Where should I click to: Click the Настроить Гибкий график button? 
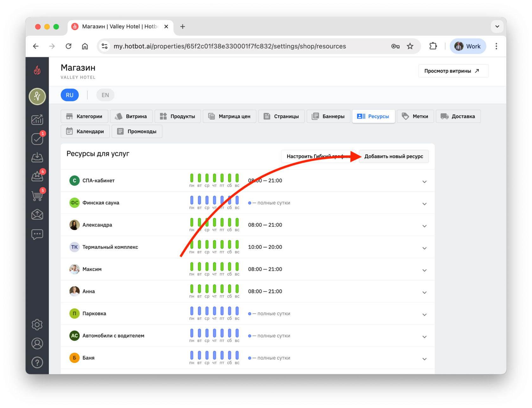318,156
